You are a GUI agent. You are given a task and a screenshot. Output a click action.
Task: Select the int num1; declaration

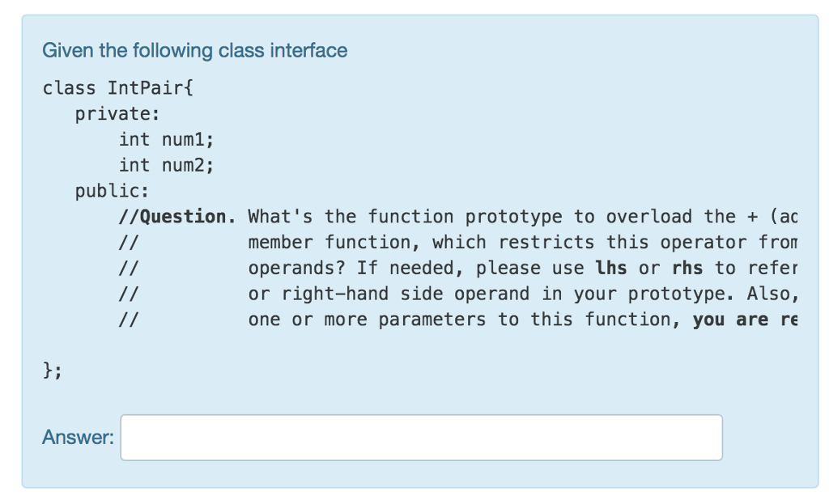coord(165,139)
